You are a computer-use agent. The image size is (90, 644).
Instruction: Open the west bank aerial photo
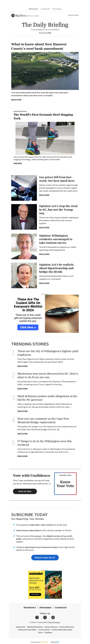pyautogui.click(x=45, y=71)
